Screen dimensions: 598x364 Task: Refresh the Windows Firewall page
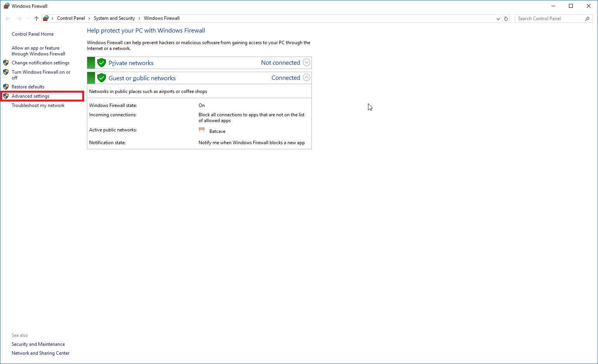point(506,19)
